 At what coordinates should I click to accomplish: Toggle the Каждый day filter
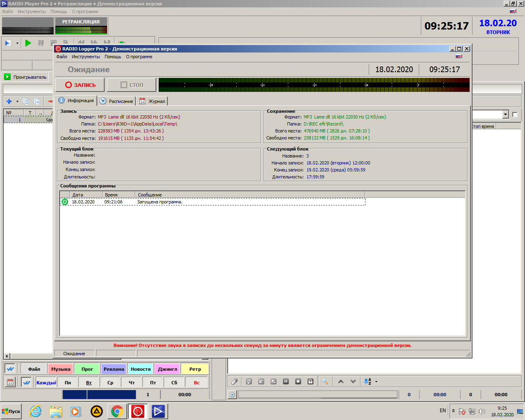point(46,383)
